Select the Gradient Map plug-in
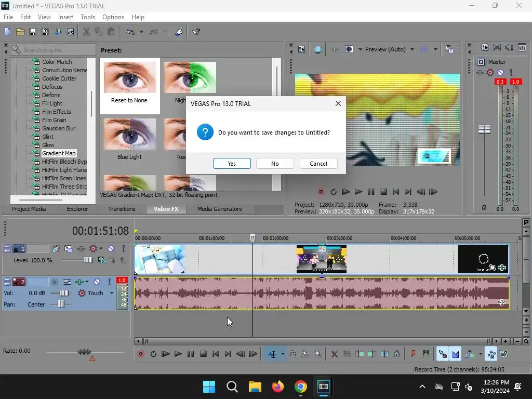532x399 pixels. click(x=59, y=153)
